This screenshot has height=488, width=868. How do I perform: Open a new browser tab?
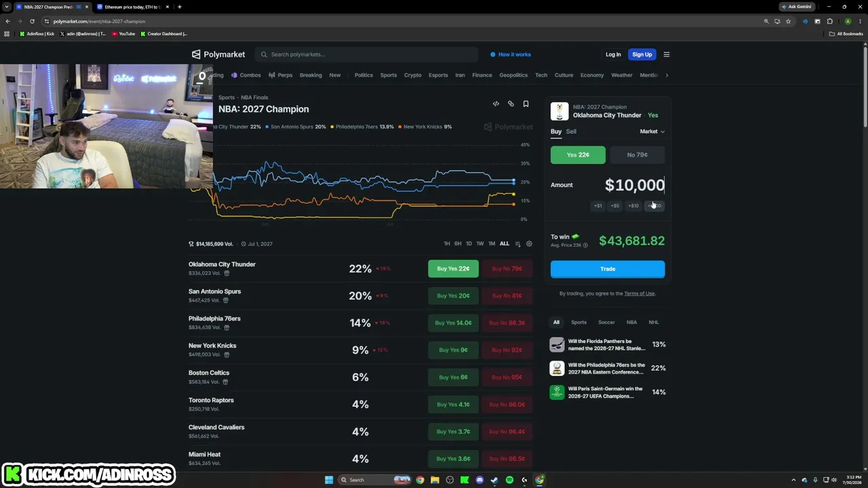(x=179, y=7)
